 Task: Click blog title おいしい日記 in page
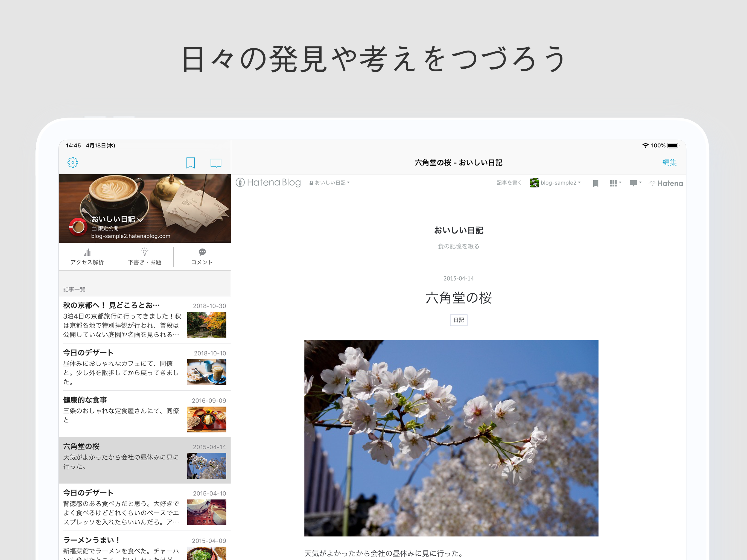pos(459,230)
